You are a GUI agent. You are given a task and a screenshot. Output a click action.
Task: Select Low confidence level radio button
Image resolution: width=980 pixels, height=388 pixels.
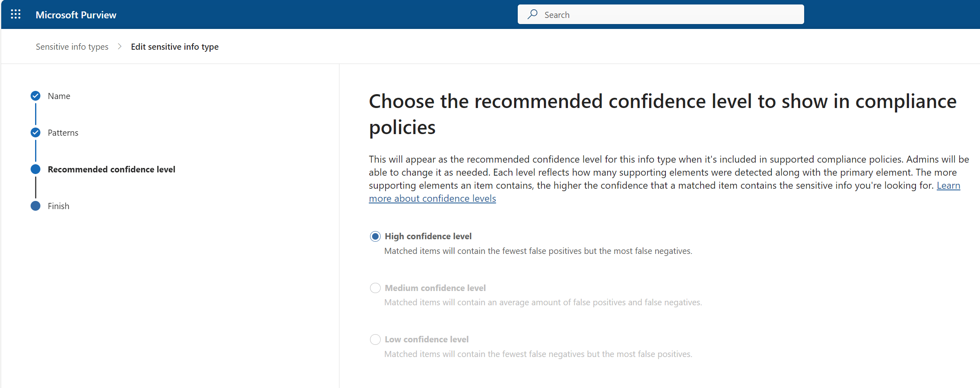[375, 339]
